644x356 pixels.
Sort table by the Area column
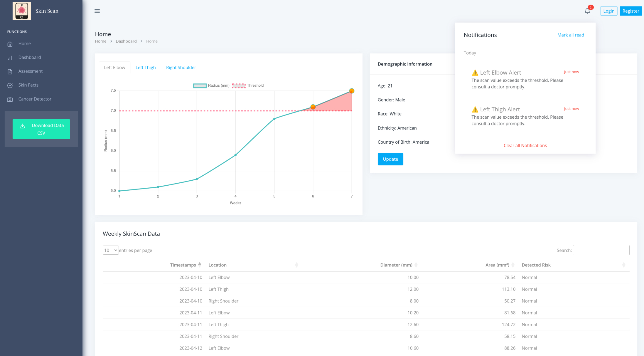click(x=497, y=265)
